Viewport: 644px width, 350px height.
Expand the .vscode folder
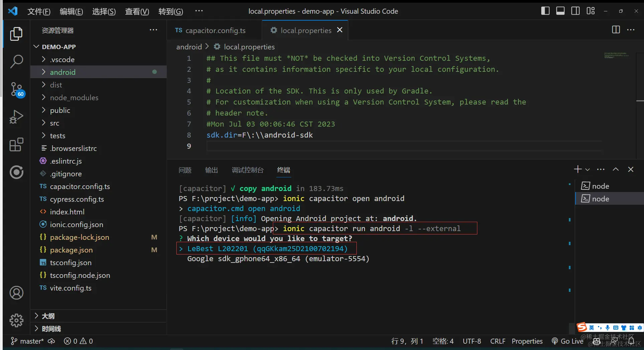point(99,59)
